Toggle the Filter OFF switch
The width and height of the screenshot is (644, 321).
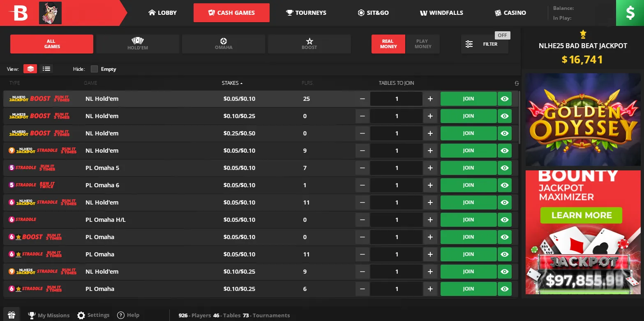pyautogui.click(x=502, y=35)
